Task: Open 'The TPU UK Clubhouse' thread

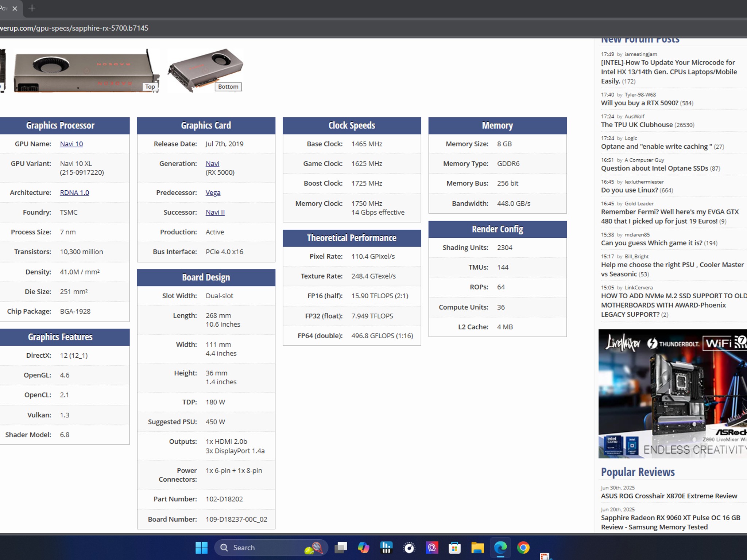Action: click(x=637, y=125)
